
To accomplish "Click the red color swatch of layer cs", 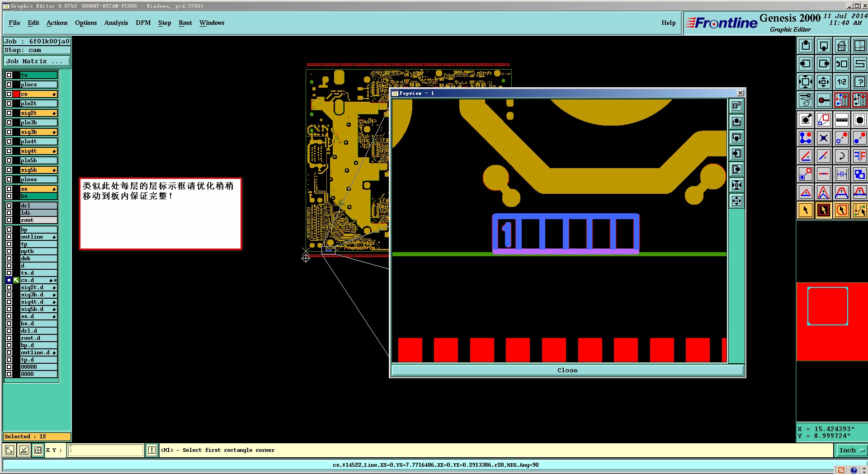I will point(16,94).
